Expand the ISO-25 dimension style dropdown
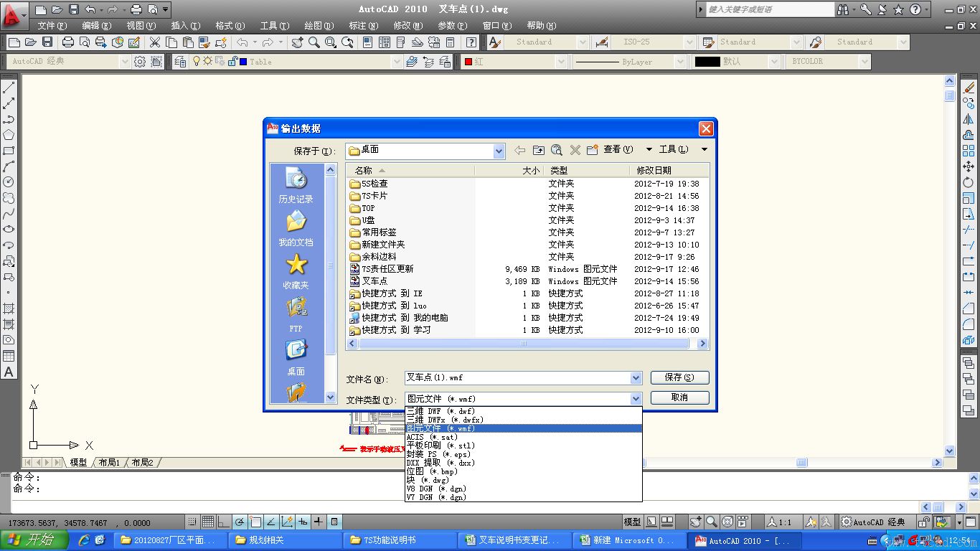 689,42
